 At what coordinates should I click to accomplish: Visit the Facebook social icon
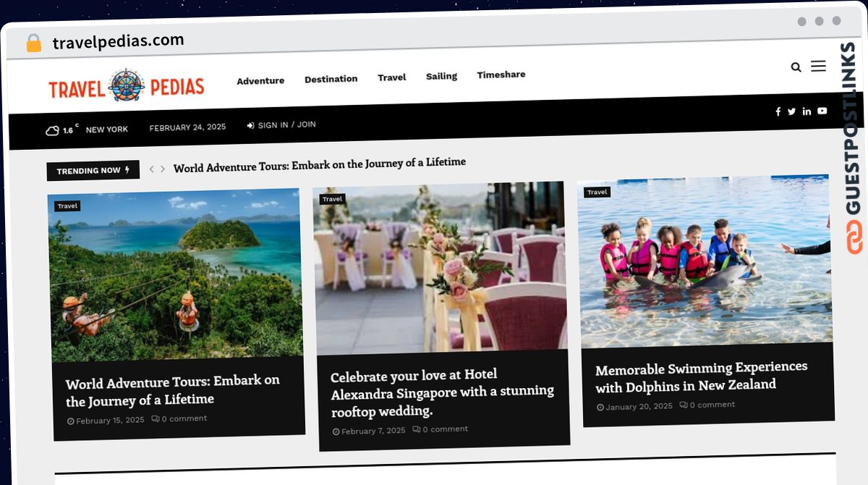778,111
